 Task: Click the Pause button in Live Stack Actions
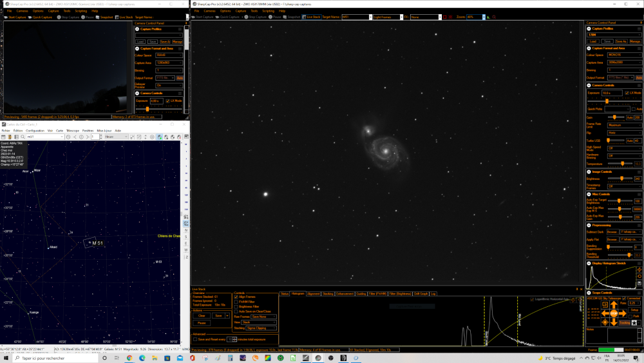pos(202,323)
